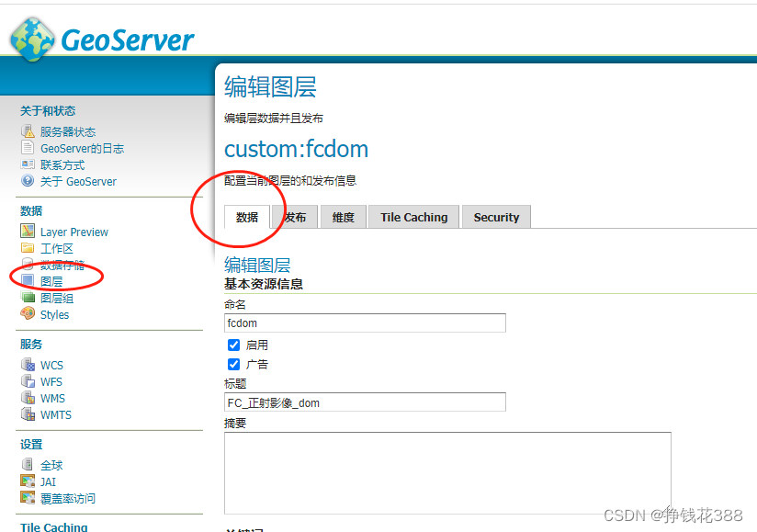
Task: Open 图层组 layer groups
Action: 58,298
